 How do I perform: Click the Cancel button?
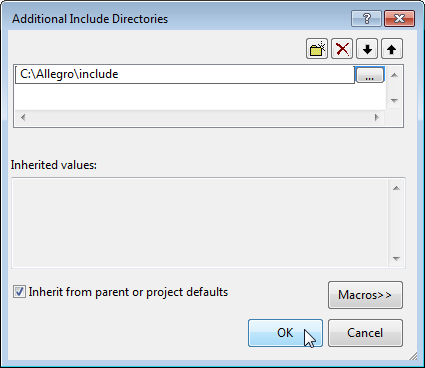[x=365, y=333]
